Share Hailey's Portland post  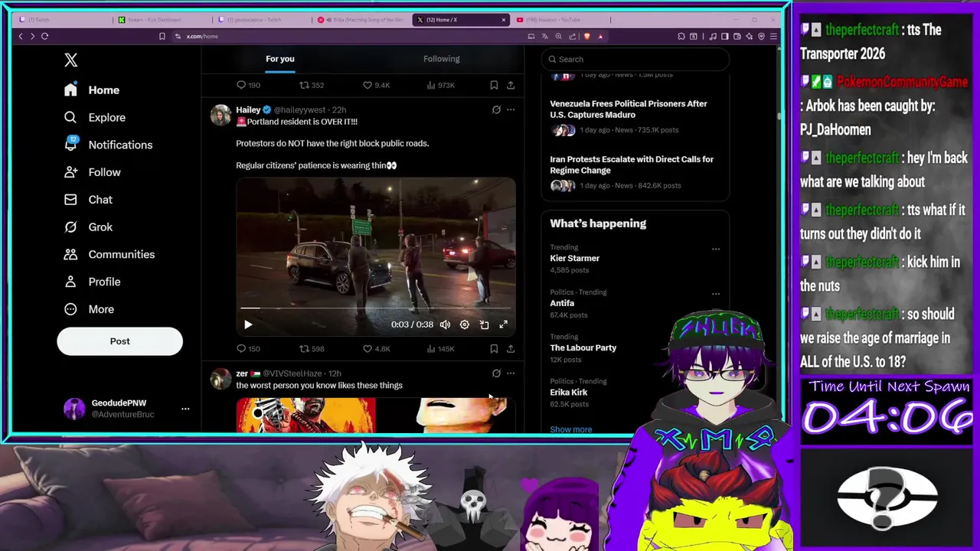[511, 349]
